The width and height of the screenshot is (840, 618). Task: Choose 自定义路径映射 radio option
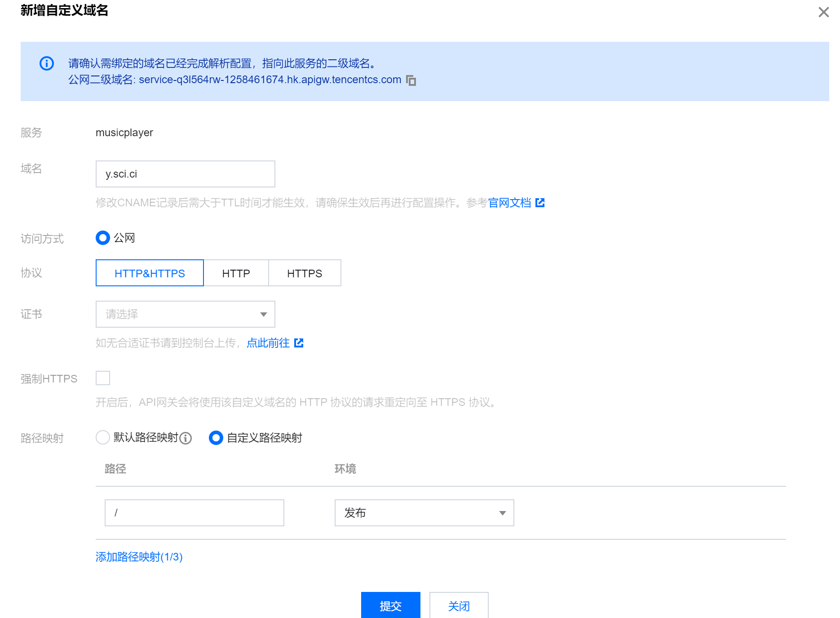click(216, 437)
